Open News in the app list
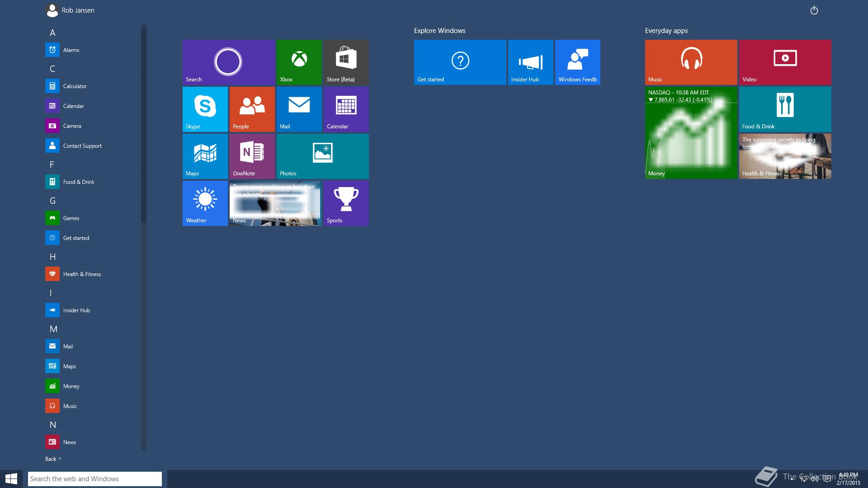Image resolution: width=868 pixels, height=488 pixels. coord(92,442)
